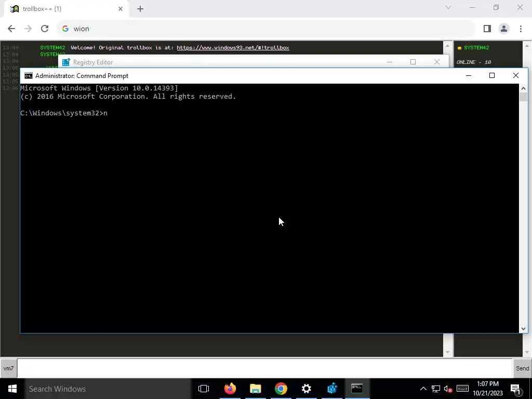The image size is (532, 399).
Task: Switch to Registry Editor on the taskbar
Action: 332,389
